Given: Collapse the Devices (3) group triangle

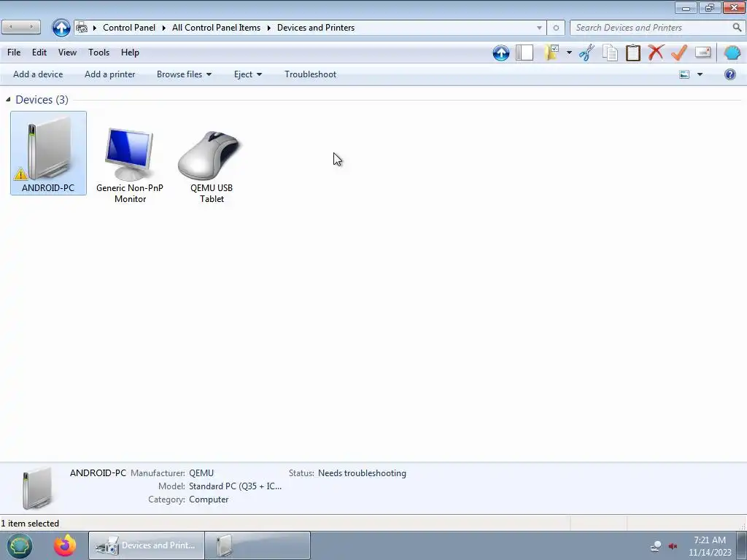Looking at the screenshot, I should (x=8, y=99).
